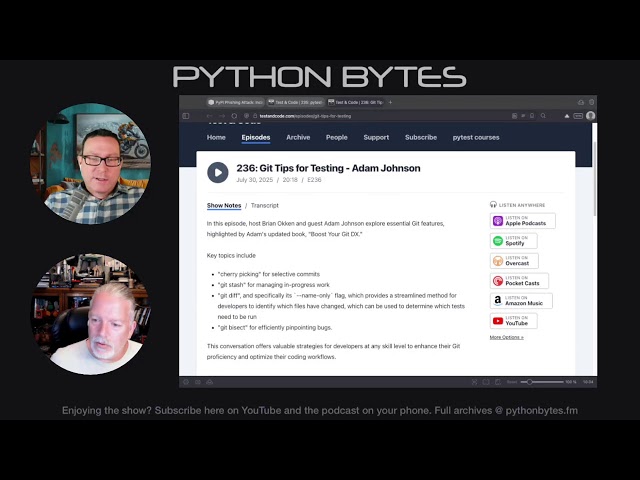
Task: Click the Key topics include text
Action: tap(231, 256)
